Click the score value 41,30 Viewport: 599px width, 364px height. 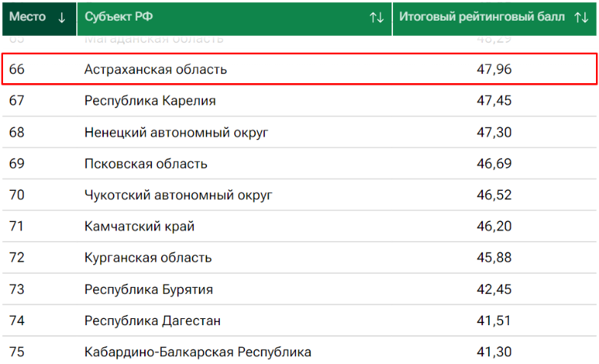tap(494, 352)
